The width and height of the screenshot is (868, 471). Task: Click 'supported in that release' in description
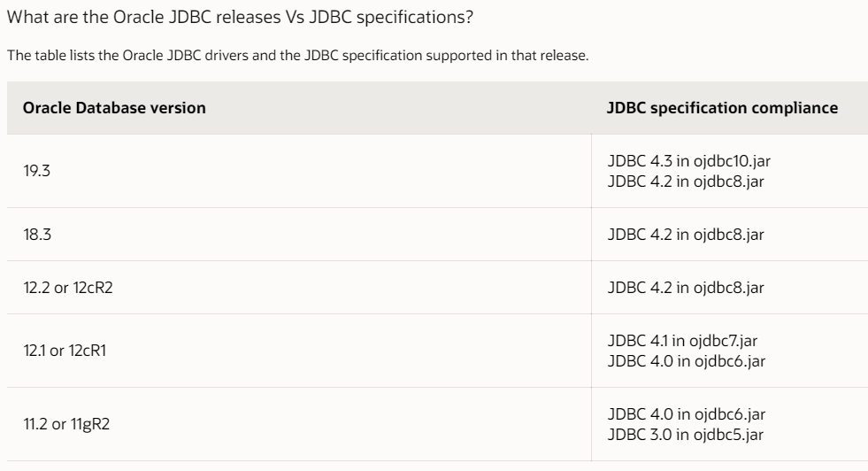pyautogui.click(x=506, y=56)
